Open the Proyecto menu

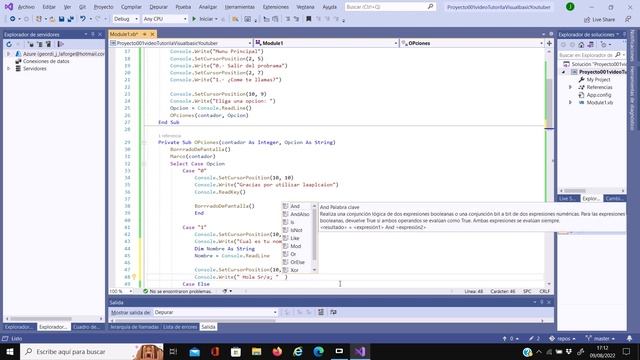104,7
